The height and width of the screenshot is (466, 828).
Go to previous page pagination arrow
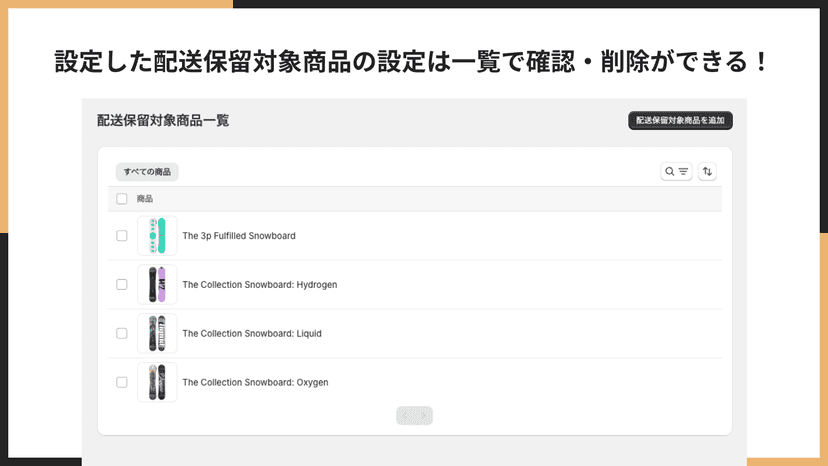point(406,416)
